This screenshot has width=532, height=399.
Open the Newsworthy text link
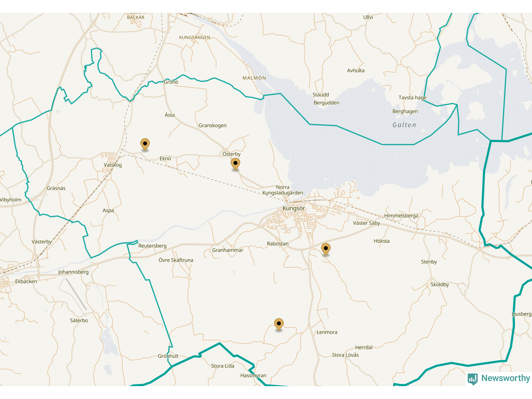[505, 378]
